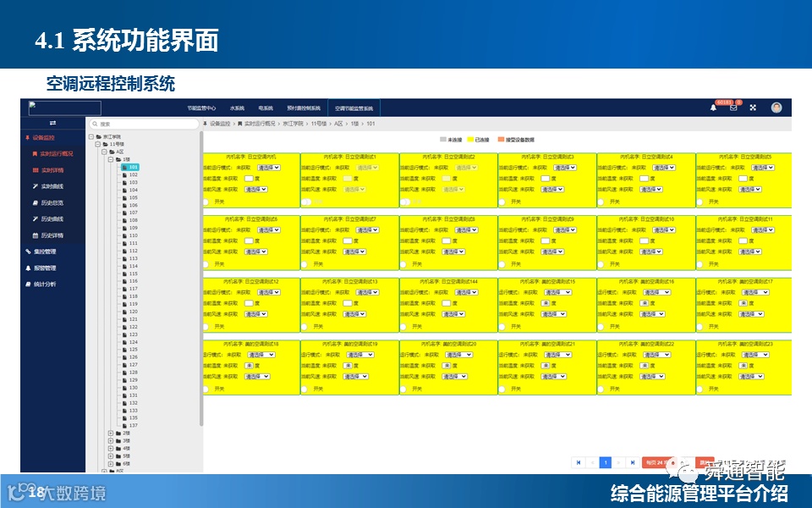812x508 pixels.
Task: Open the mail envelope messages icon
Action: (733, 108)
